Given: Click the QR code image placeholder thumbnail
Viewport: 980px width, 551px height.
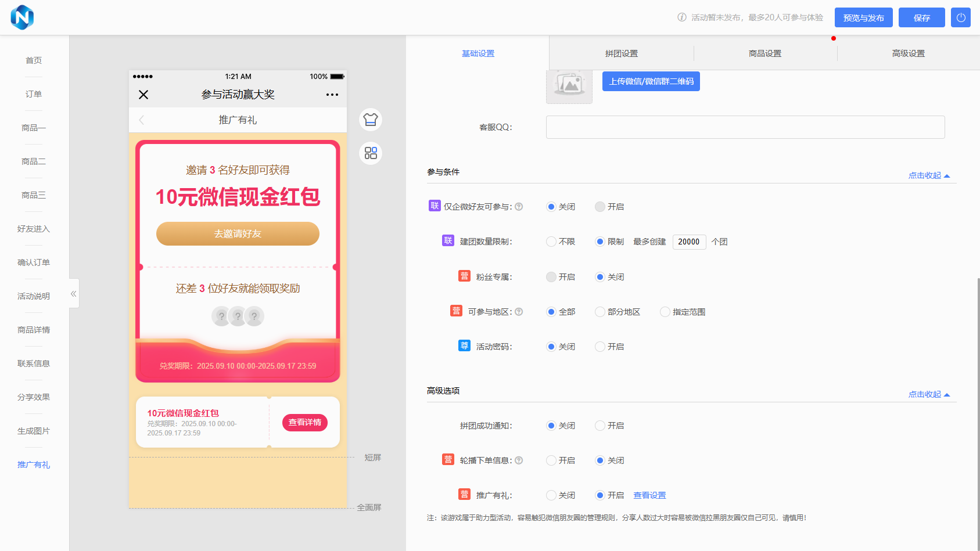Looking at the screenshot, I should point(569,87).
